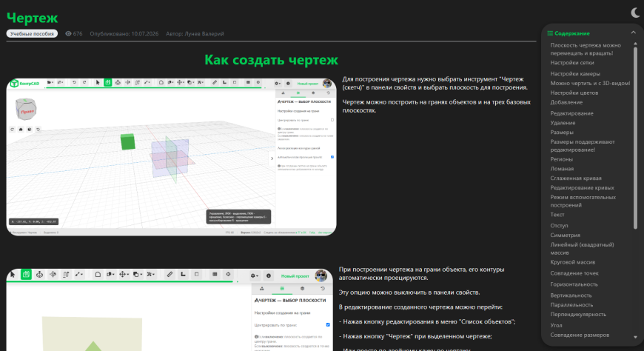Go to the Удаление section
644x351 pixels.
[x=563, y=122]
